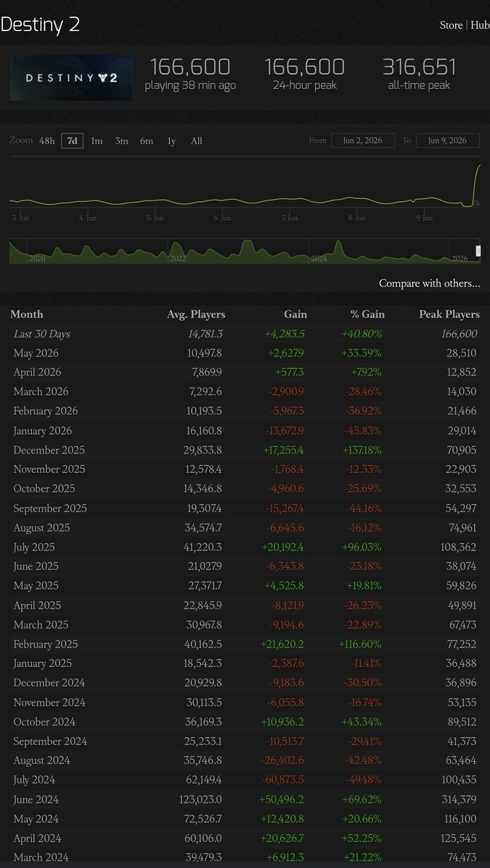
Task: Set chart zoom to 1m
Action: (96, 141)
